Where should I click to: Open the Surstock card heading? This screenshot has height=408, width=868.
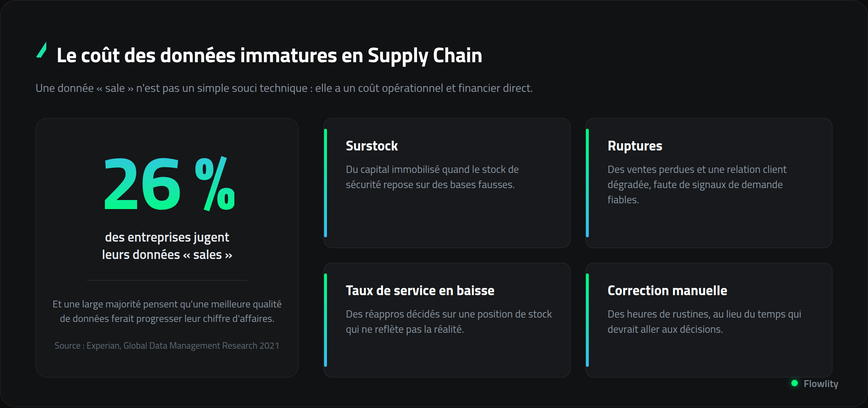tap(372, 146)
